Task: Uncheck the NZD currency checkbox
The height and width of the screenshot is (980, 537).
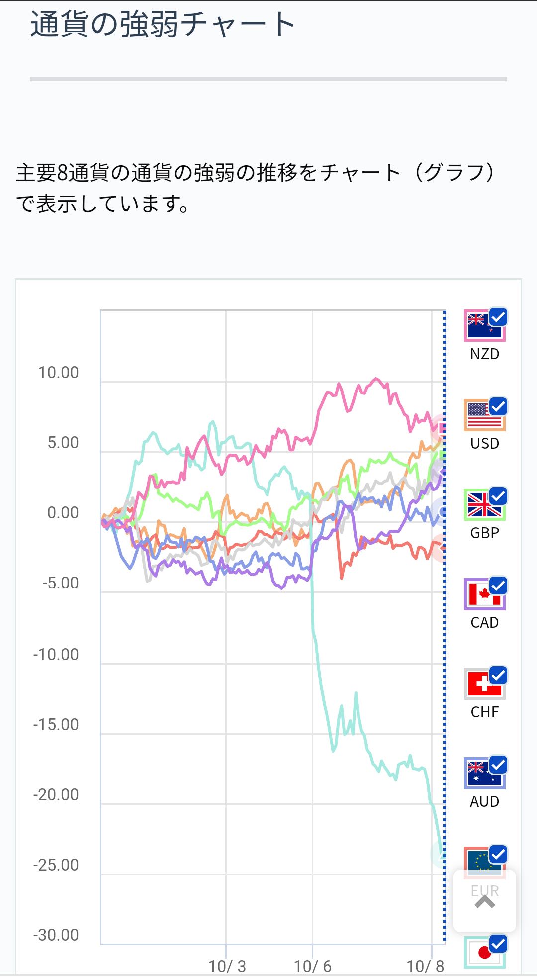Action: point(498,317)
